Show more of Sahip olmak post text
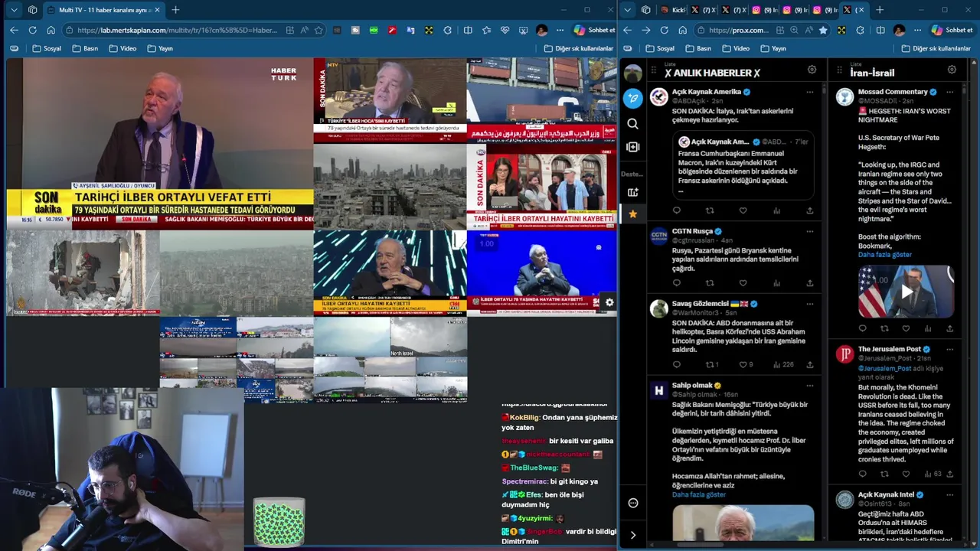 [x=698, y=495]
